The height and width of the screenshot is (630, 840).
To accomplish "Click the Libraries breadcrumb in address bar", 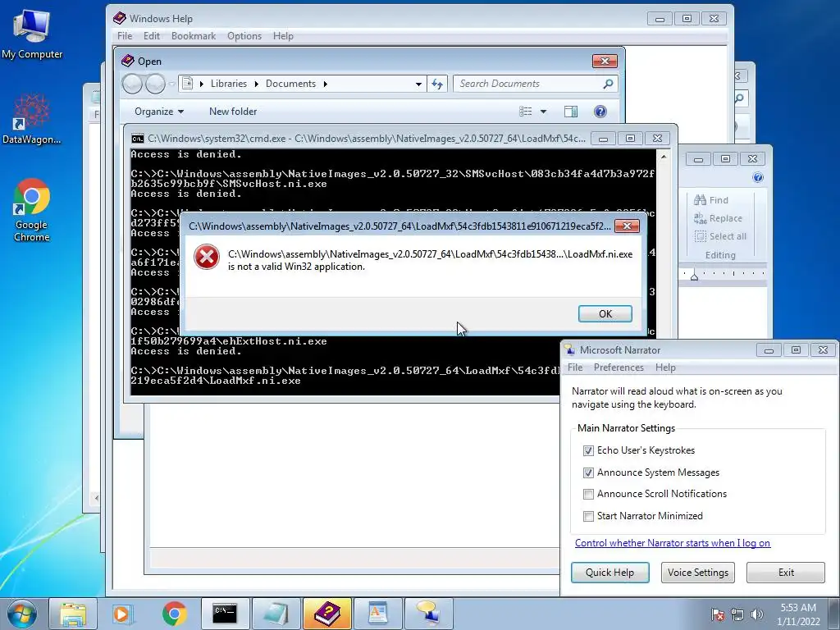I will pos(229,84).
